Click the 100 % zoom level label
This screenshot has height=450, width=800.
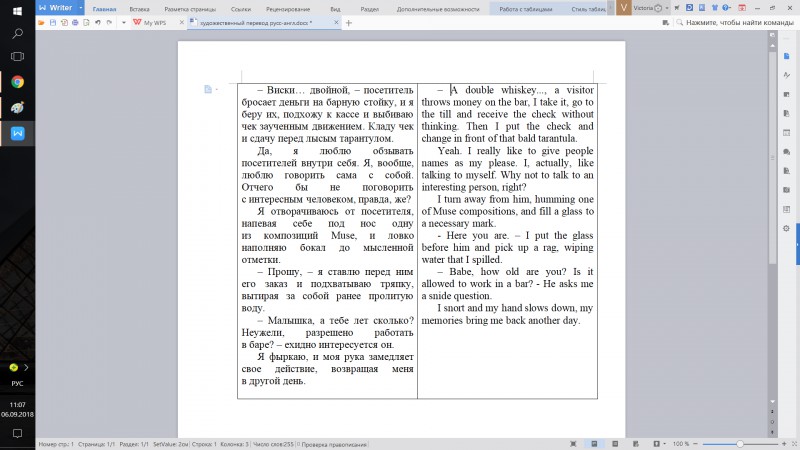pyautogui.click(x=681, y=444)
